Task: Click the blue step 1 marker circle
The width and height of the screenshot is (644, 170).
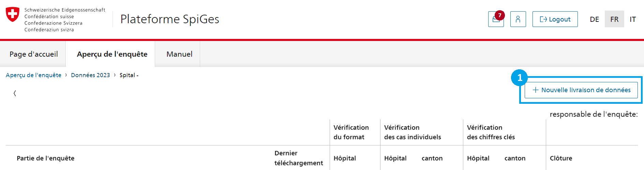Action: [x=520, y=78]
